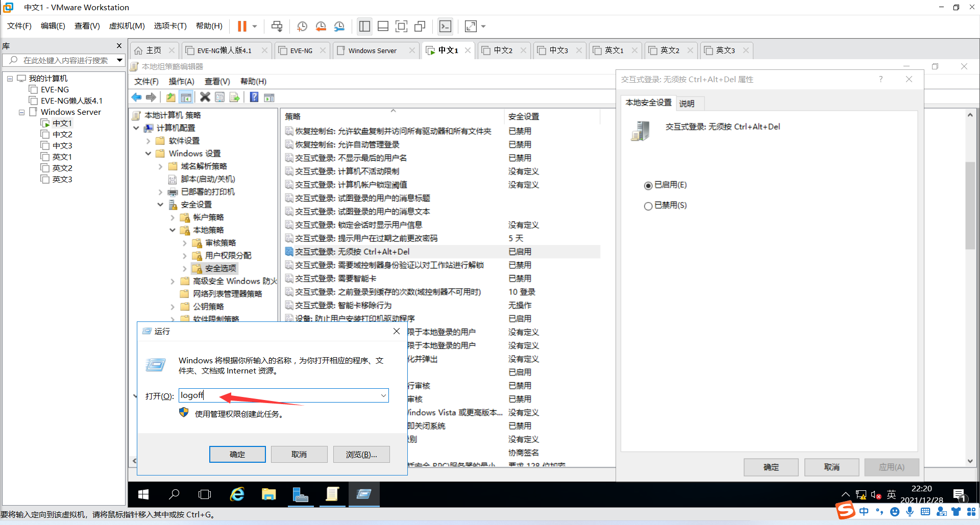This screenshot has width=980, height=525.
Task: Enable the policy with the 已启用 radio button
Action: [x=648, y=185]
